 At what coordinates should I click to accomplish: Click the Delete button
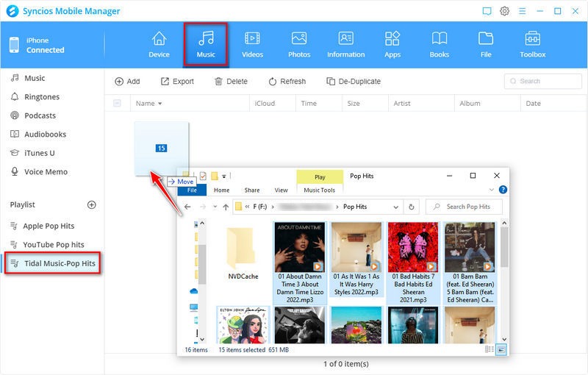(x=231, y=82)
